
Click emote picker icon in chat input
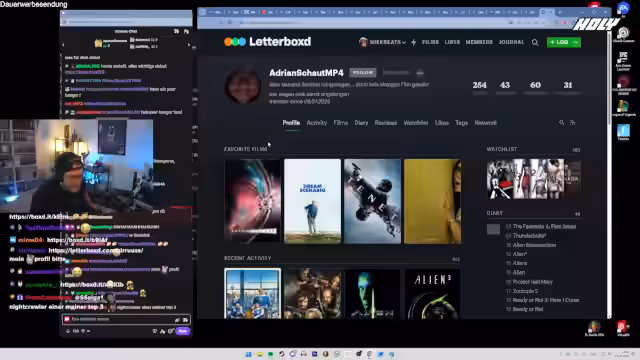click(x=185, y=320)
